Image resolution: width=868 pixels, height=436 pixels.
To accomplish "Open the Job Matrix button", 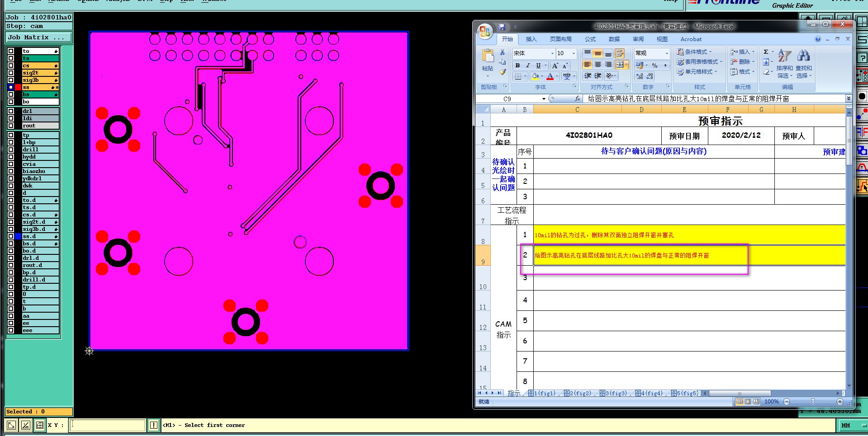I will pyautogui.click(x=39, y=38).
